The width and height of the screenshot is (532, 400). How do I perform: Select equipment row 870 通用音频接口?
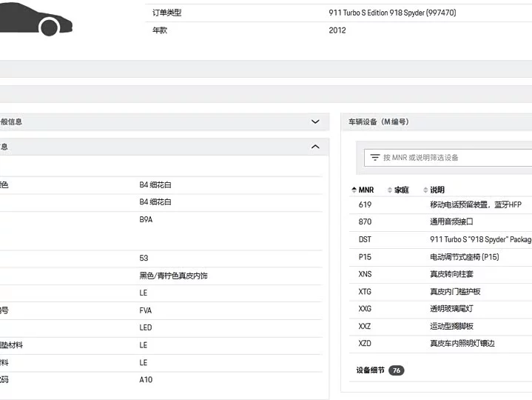click(x=440, y=221)
